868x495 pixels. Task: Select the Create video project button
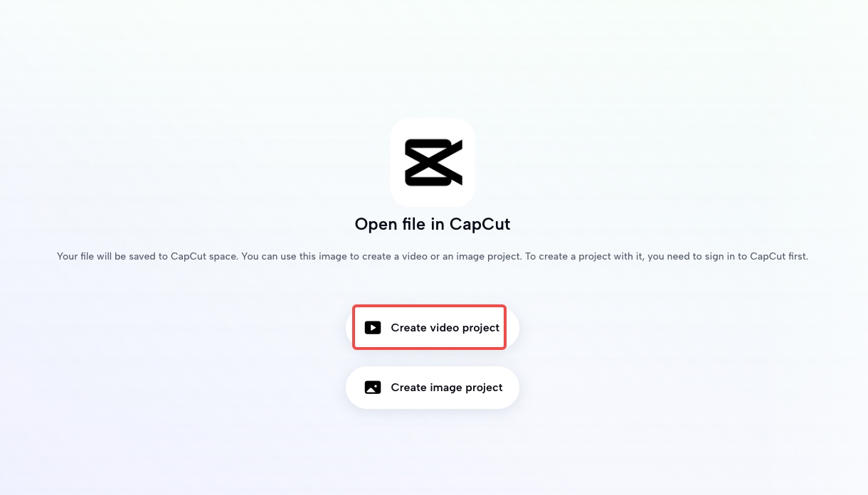point(433,328)
